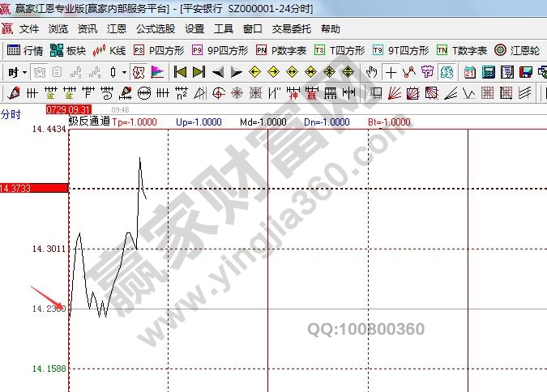Click the calendar icon in toolbar
Image resolution: width=547 pixels, height=392 pixels.
(x=471, y=72)
